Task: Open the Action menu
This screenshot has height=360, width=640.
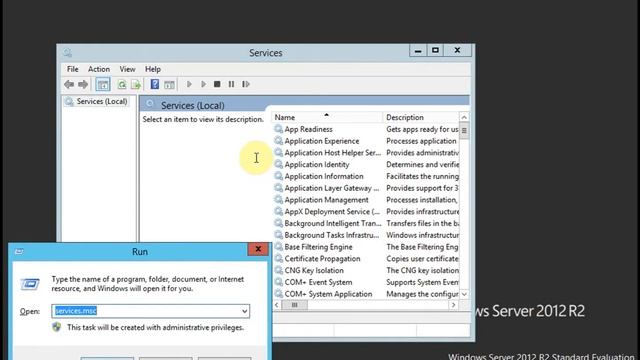Action: [99, 69]
